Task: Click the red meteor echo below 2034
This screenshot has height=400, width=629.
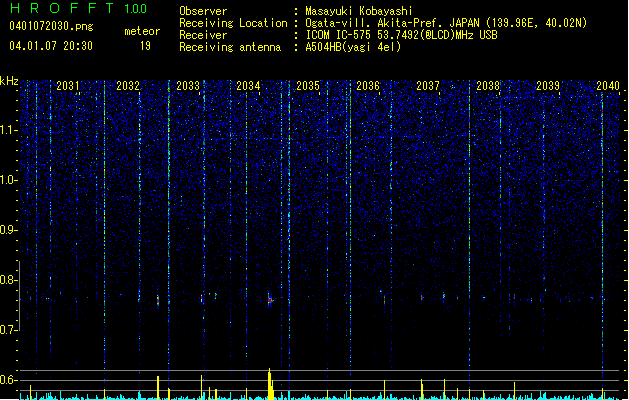Action: click(x=270, y=299)
